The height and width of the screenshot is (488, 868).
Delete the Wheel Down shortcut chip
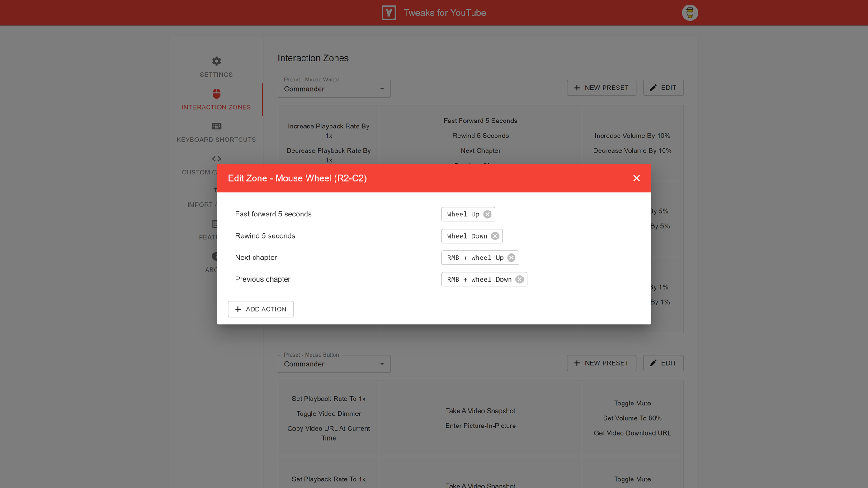pyautogui.click(x=495, y=236)
